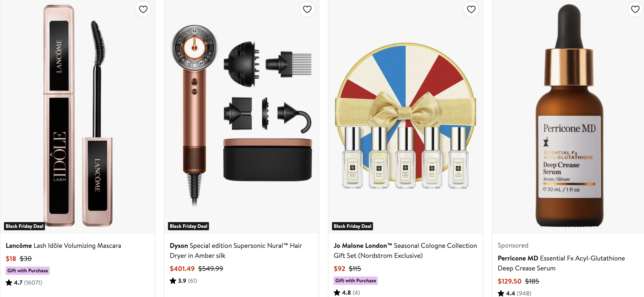Click Black Friday Deal badge on Lancôme mascara
Screen dimensions: 644x297
pos(24,226)
